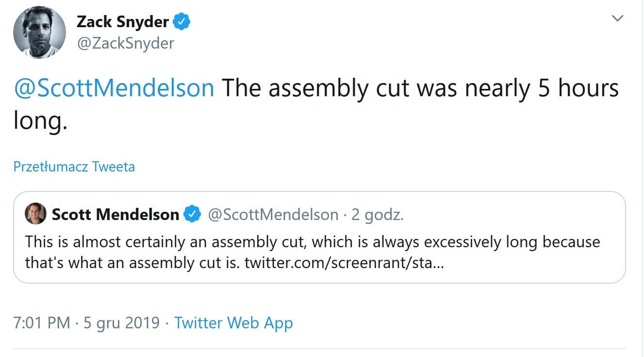
Task: Click the word "long." in main tweet
Action: (x=40, y=120)
